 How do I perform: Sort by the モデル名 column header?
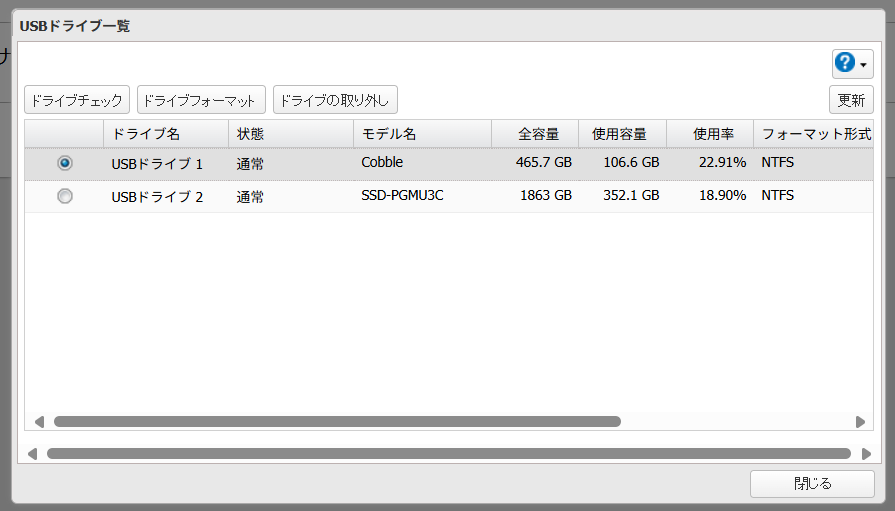pyautogui.click(x=422, y=134)
